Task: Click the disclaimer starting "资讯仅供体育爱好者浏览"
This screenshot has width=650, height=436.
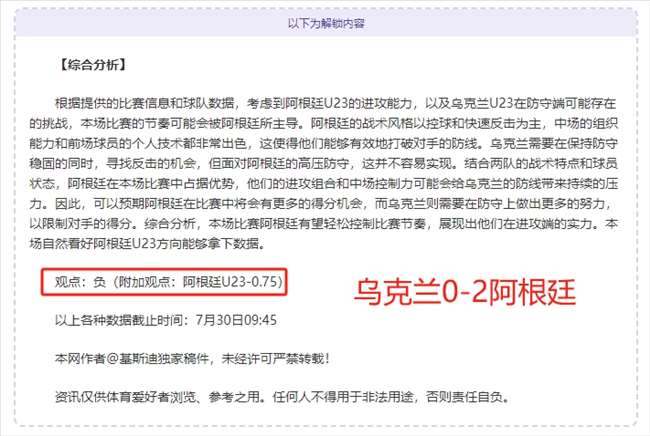Action: [x=282, y=397]
